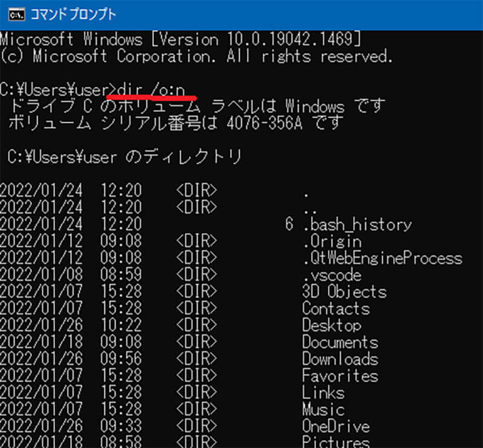This screenshot has width=483, height=448.
Task: Click the .QtWebEngineProcess directory name
Action: tap(382, 258)
